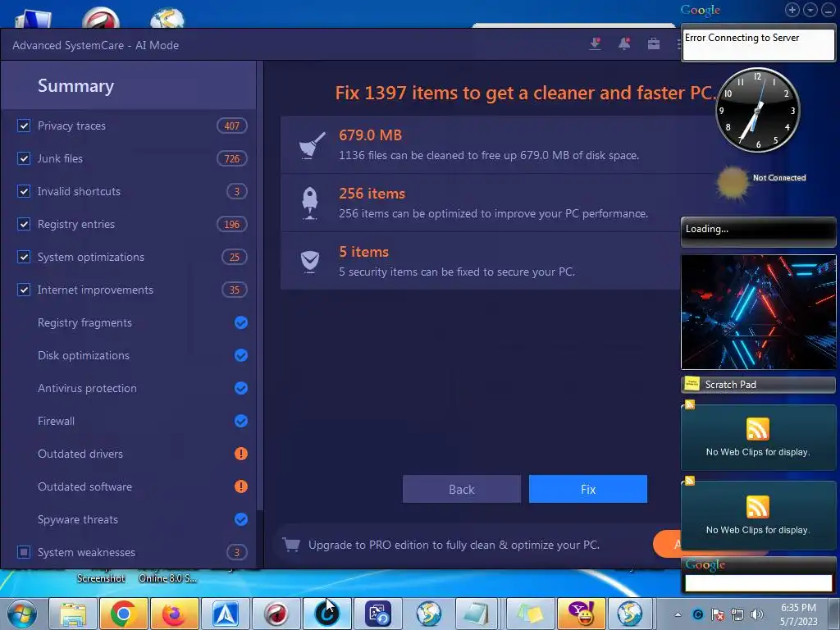The image size is (840, 630).
Task: Open the Registry entries 196 count badge
Action: (232, 224)
